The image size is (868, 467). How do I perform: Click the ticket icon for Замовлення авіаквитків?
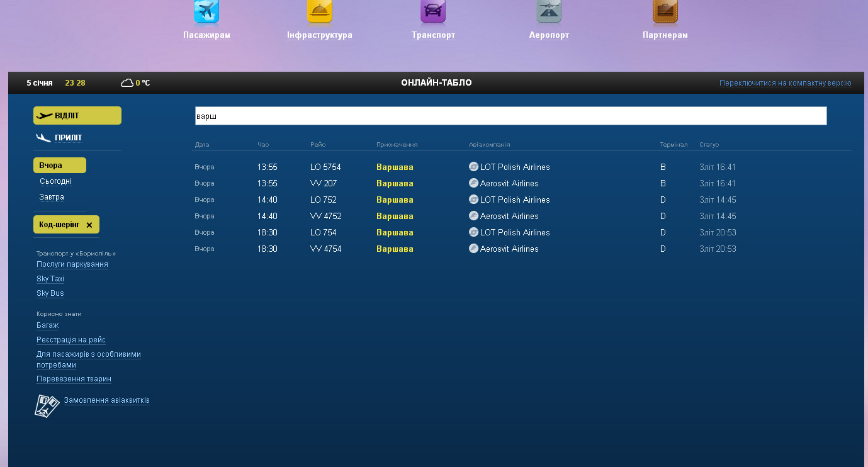point(47,406)
